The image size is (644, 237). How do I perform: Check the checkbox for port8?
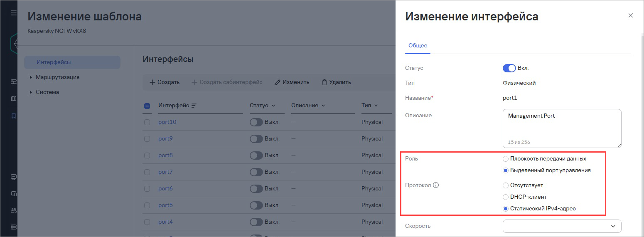pyautogui.click(x=147, y=156)
